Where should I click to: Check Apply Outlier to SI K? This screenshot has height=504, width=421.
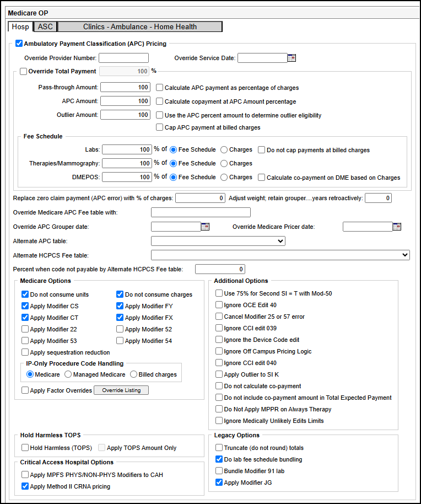click(x=219, y=374)
